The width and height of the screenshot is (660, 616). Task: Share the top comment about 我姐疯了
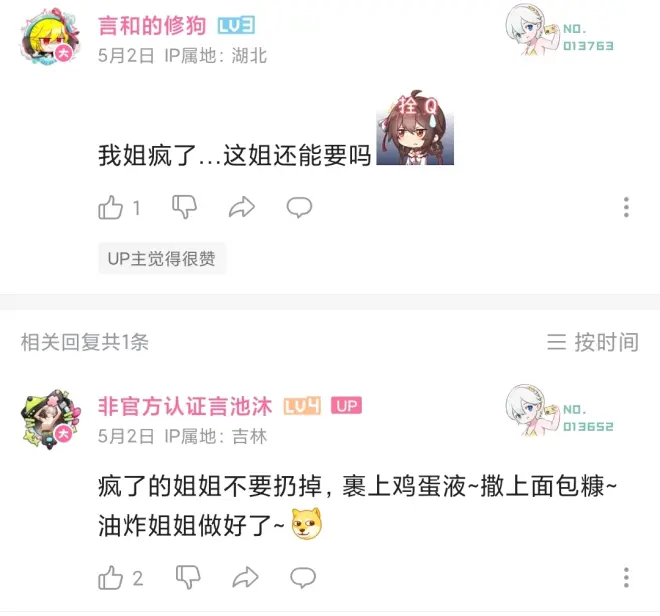point(242,207)
